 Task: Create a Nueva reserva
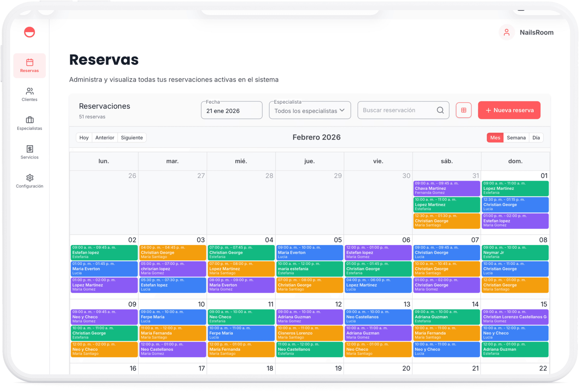pos(509,110)
